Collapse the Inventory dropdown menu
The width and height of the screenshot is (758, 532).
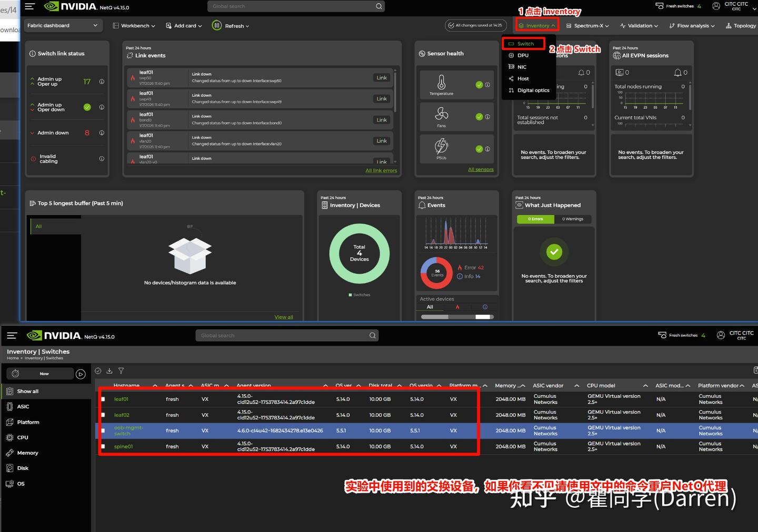click(x=537, y=25)
